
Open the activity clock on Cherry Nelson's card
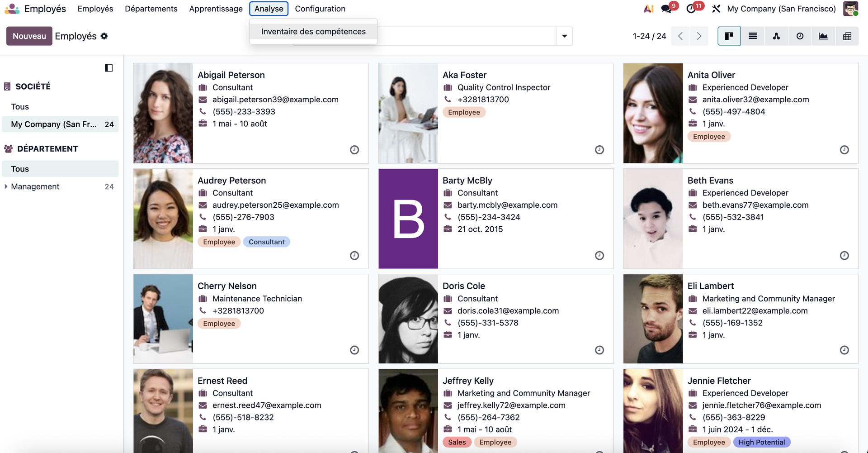[x=354, y=350]
